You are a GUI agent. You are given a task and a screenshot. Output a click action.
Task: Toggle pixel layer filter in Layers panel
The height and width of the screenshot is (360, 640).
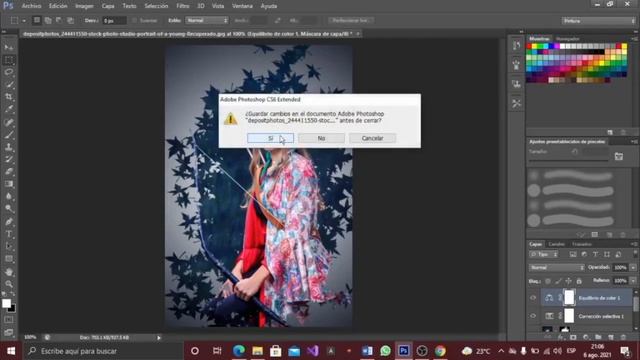(573, 254)
